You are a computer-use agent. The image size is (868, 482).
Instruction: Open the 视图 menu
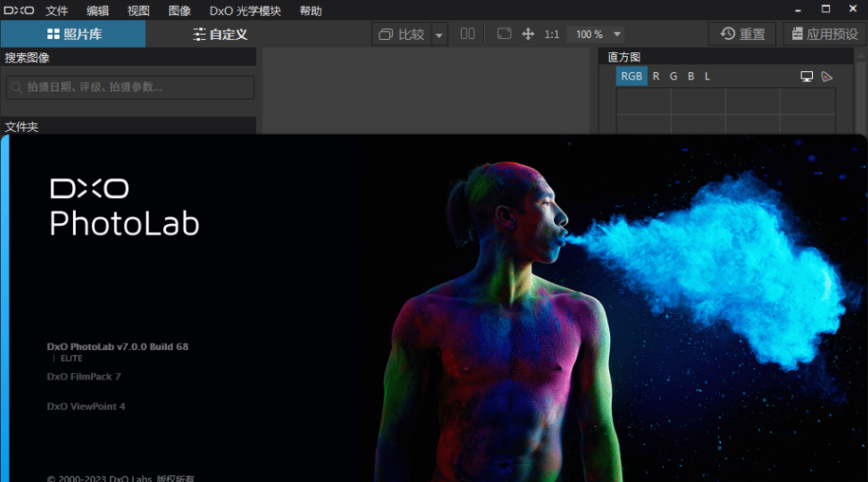coord(139,10)
